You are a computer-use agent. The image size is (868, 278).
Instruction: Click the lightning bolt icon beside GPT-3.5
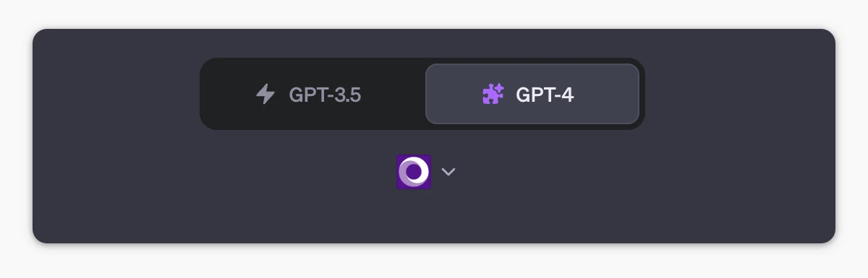coord(265,94)
